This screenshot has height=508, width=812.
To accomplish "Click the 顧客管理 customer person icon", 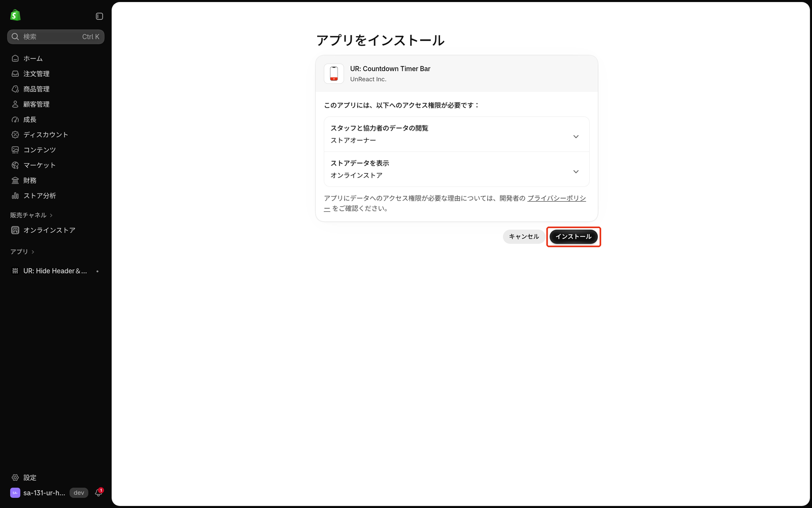I will 15,104.
